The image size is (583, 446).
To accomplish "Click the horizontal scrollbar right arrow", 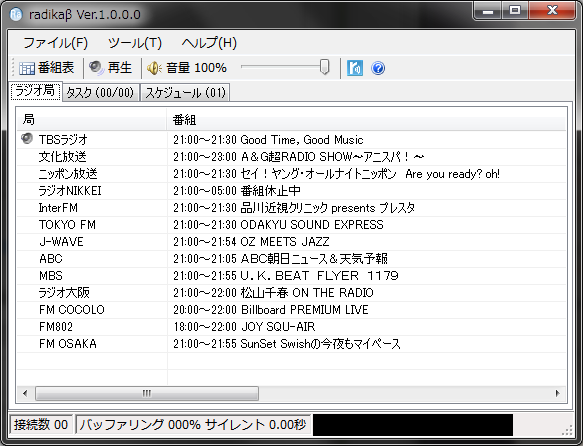I will (557, 393).
